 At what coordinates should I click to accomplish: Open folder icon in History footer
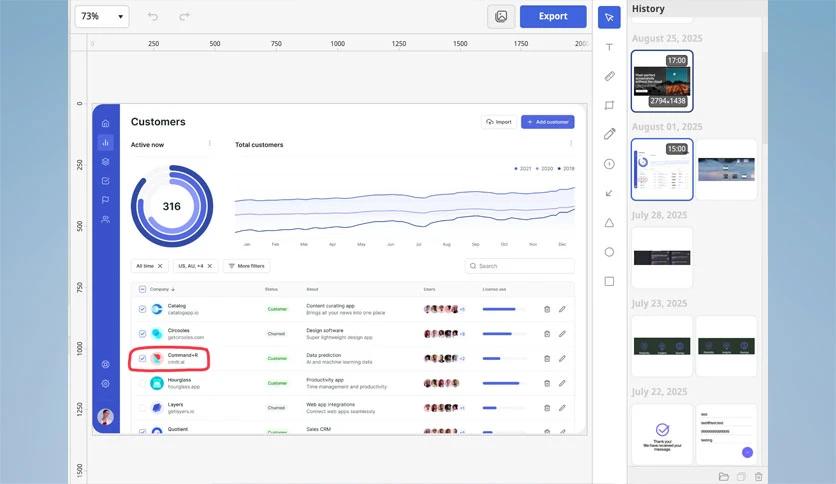coord(724,477)
